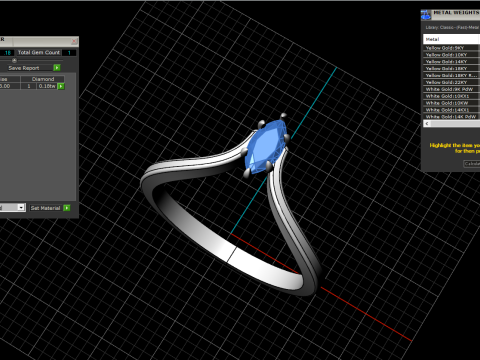The image size is (480, 360).
Task: Select White Gold 9K PdW metal
Action: [451, 89]
